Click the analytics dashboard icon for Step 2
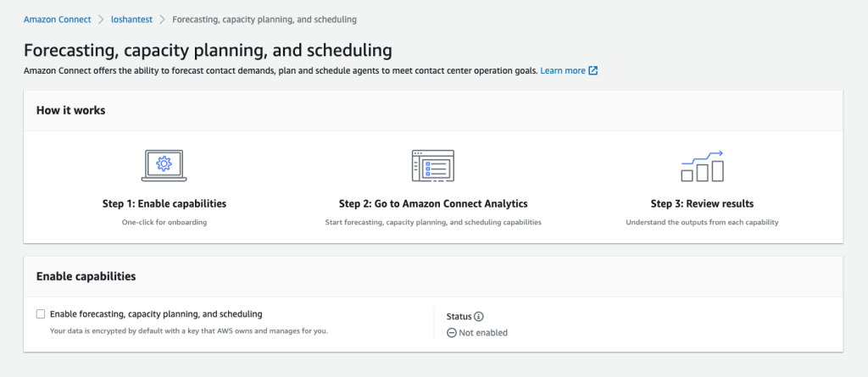Screen dimensions: 868x377 point(433,165)
